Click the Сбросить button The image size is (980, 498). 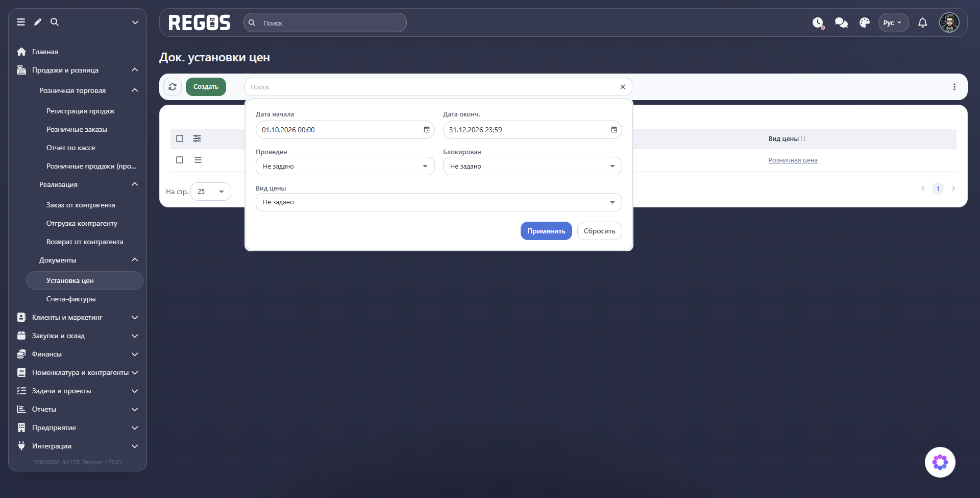click(x=600, y=231)
